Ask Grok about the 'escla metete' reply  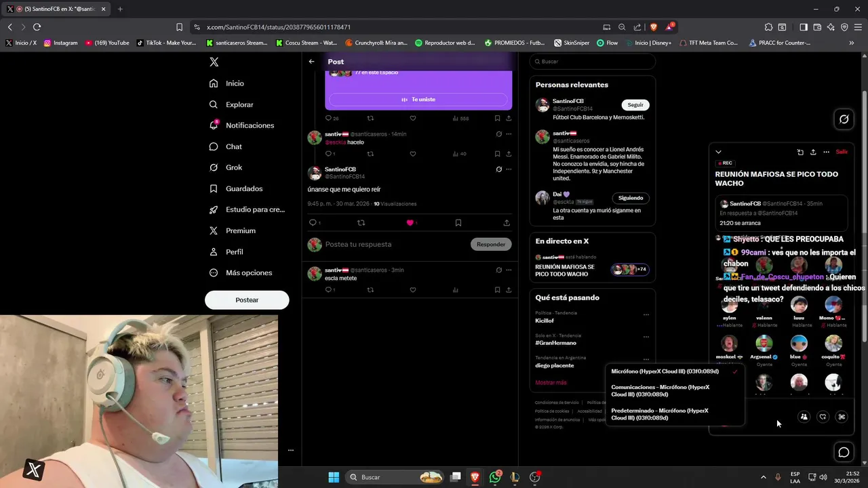point(498,270)
